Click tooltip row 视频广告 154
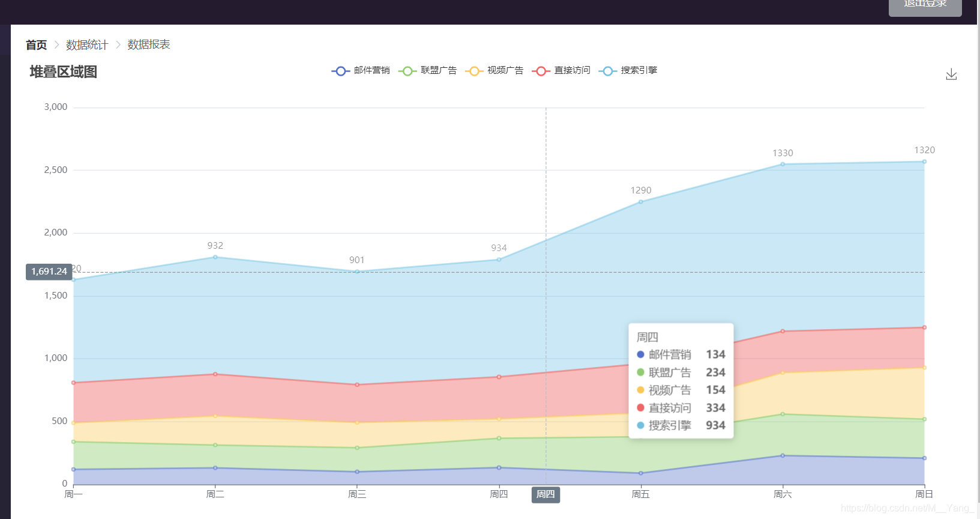Viewport: 980px width, 519px height. pyautogui.click(x=681, y=390)
